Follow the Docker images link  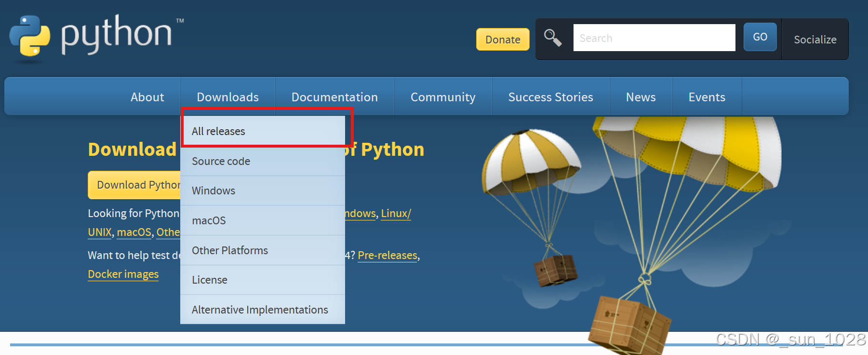[123, 274]
